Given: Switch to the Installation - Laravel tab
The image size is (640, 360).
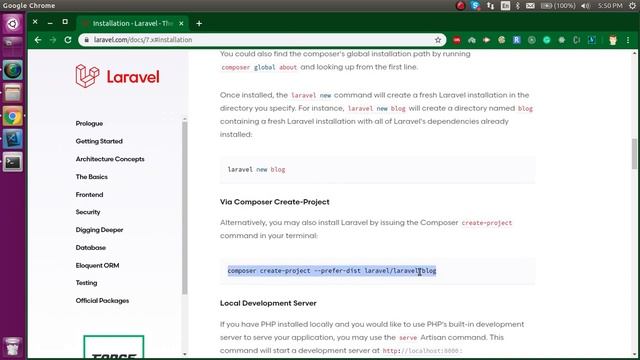Looking at the screenshot, I should [133, 24].
